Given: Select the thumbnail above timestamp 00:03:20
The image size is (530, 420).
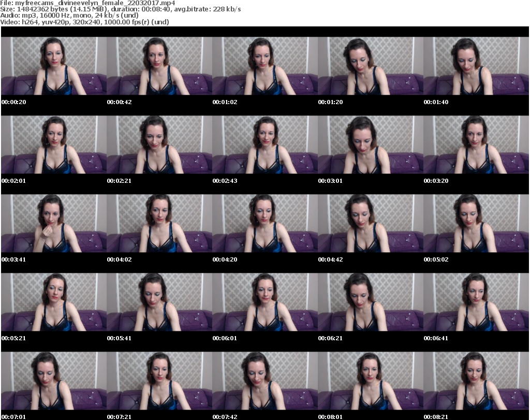Looking at the screenshot, I should [x=476, y=144].
